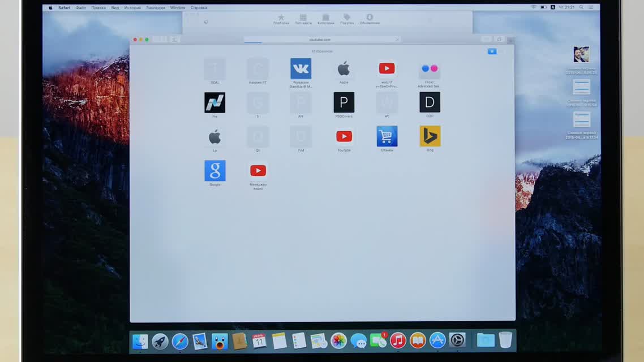Open the favorite labeled Apple
This screenshot has width=644, height=362.
[344, 68]
